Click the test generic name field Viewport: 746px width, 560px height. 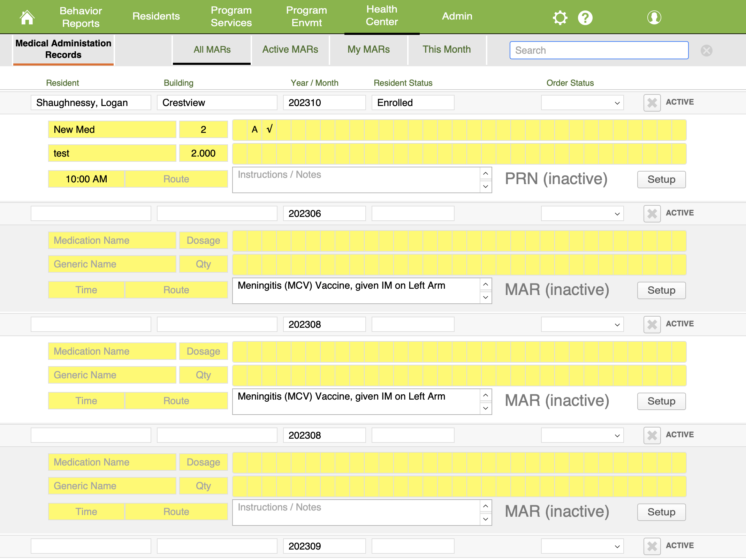(x=112, y=153)
